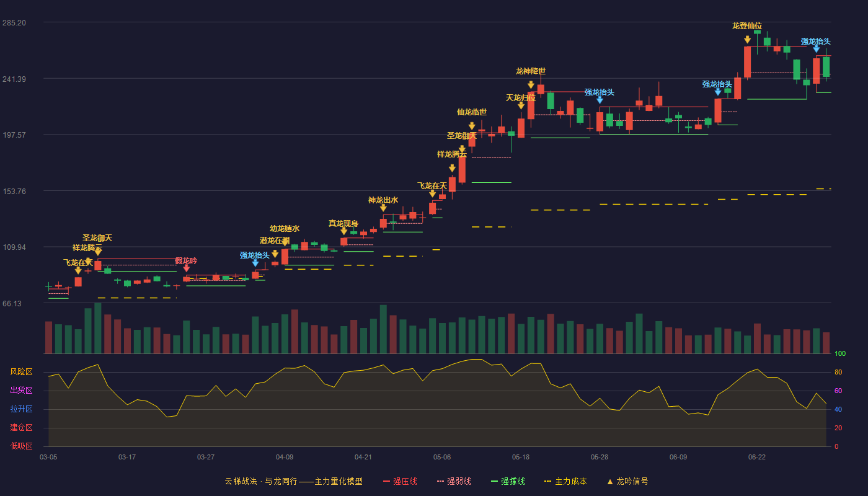Click the 低吸区 zone label
This screenshot has height=496, width=868.
(x=21, y=446)
